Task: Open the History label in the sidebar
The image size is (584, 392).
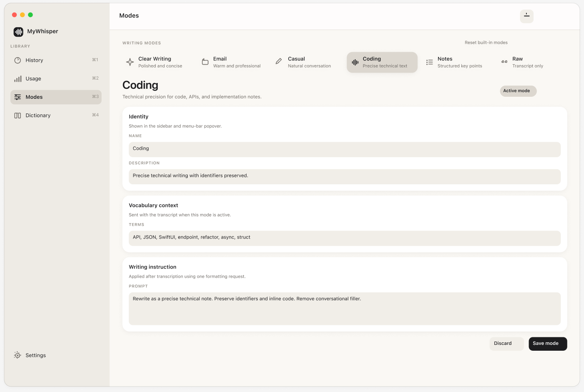Action: tap(34, 60)
